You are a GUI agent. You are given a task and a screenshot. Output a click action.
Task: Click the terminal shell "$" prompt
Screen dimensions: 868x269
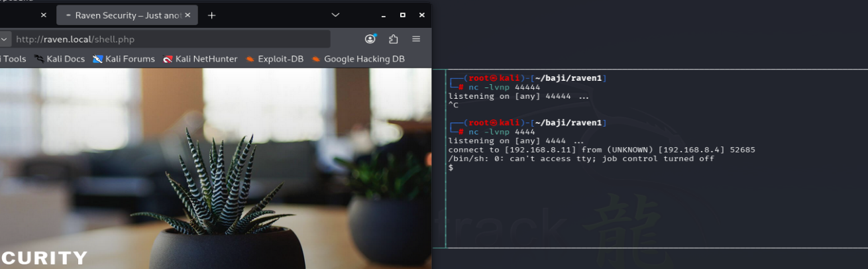click(x=451, y=168)
